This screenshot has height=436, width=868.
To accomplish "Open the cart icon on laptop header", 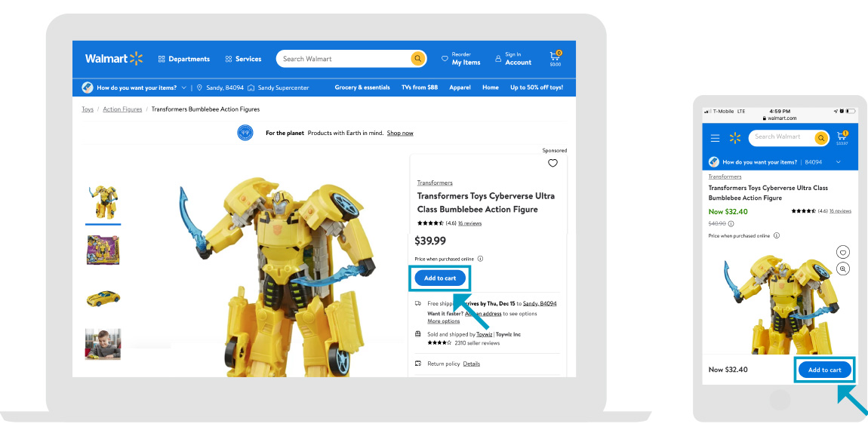I will tap(556, 58).
